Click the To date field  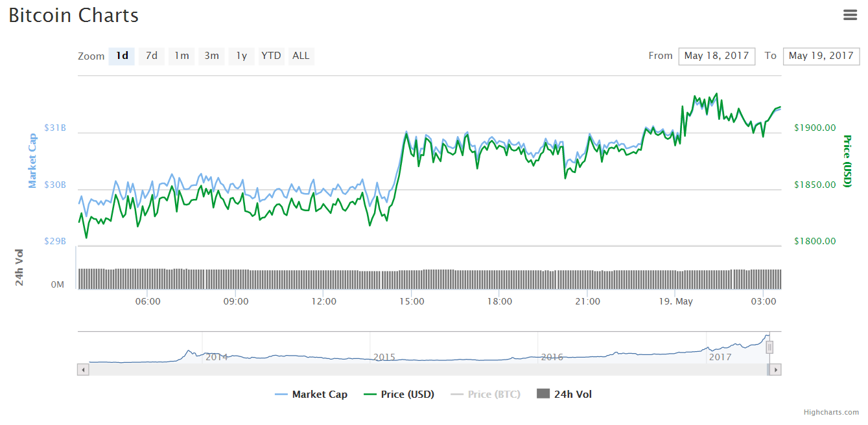[821, 56]
